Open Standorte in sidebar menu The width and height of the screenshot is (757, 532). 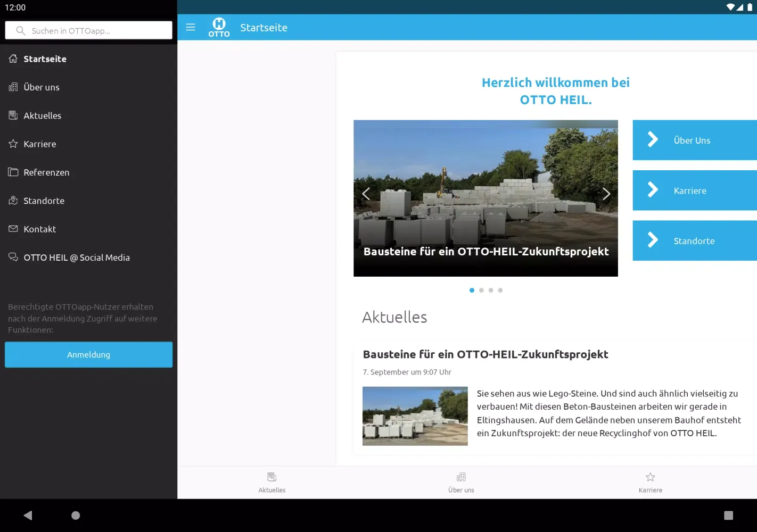point(88,200)
